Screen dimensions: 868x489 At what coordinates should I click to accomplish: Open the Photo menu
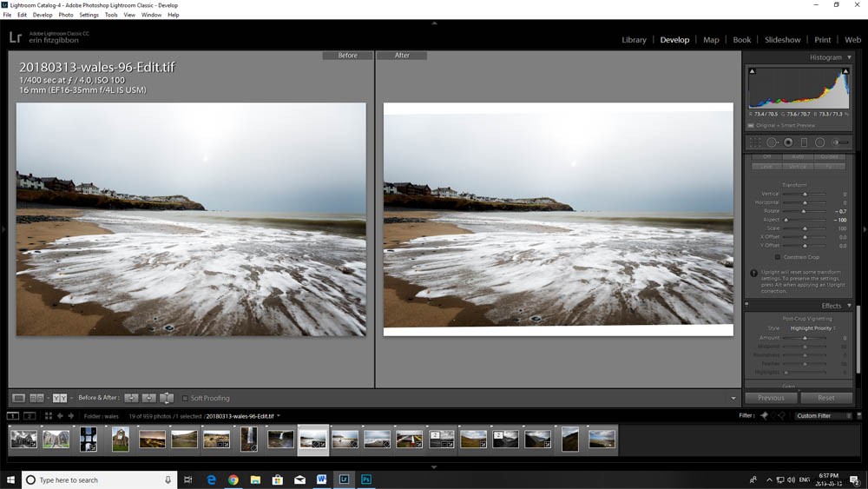click(65, 15)
